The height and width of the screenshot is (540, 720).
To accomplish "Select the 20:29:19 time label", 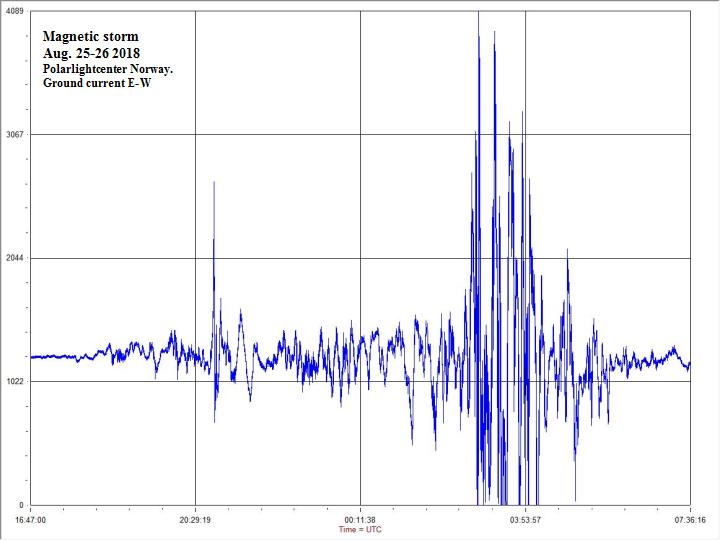I will pos(195,520).
